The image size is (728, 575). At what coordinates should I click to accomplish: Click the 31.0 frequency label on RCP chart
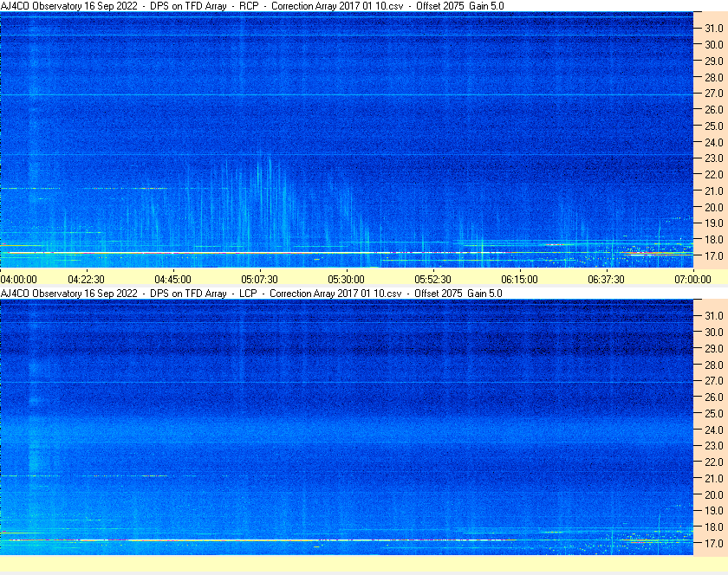(x=714, y=29)
